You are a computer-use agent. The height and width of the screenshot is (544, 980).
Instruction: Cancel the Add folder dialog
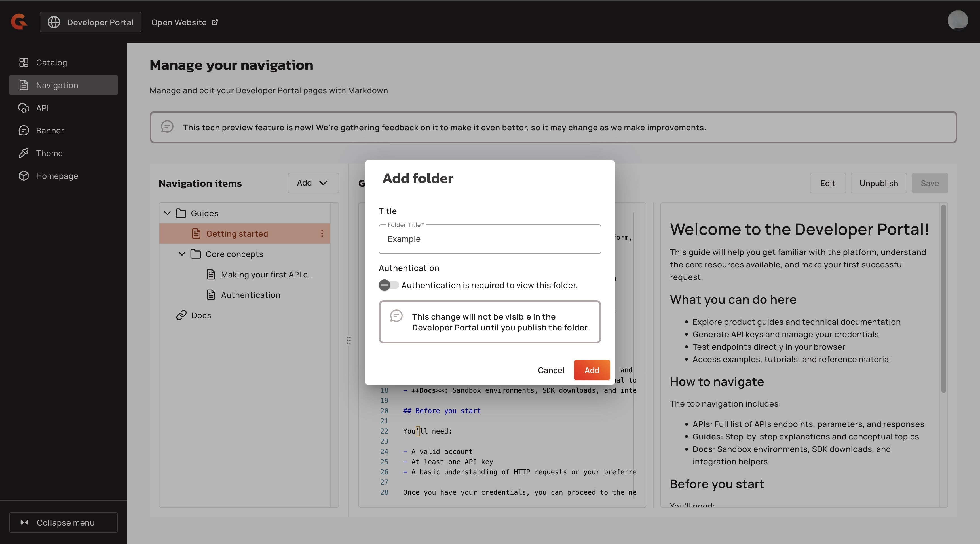pyautogui.click(x=550, y=370)
